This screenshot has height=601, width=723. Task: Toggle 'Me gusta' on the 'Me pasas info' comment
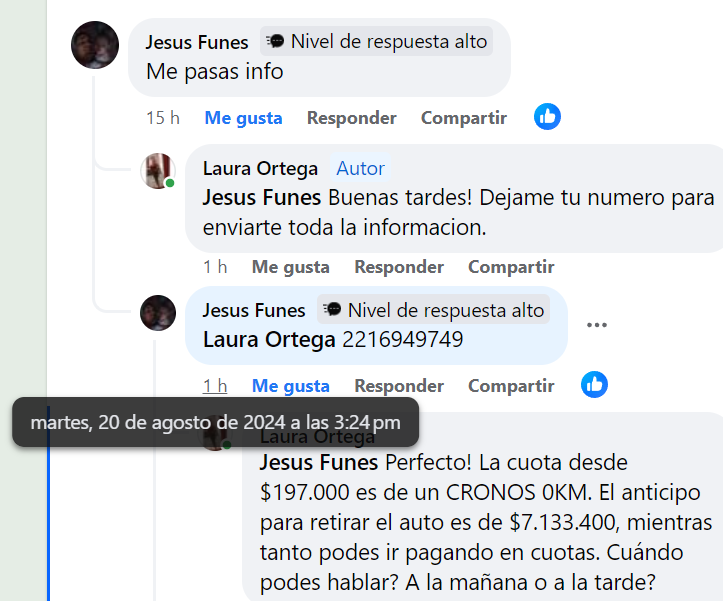pos(243,118)
